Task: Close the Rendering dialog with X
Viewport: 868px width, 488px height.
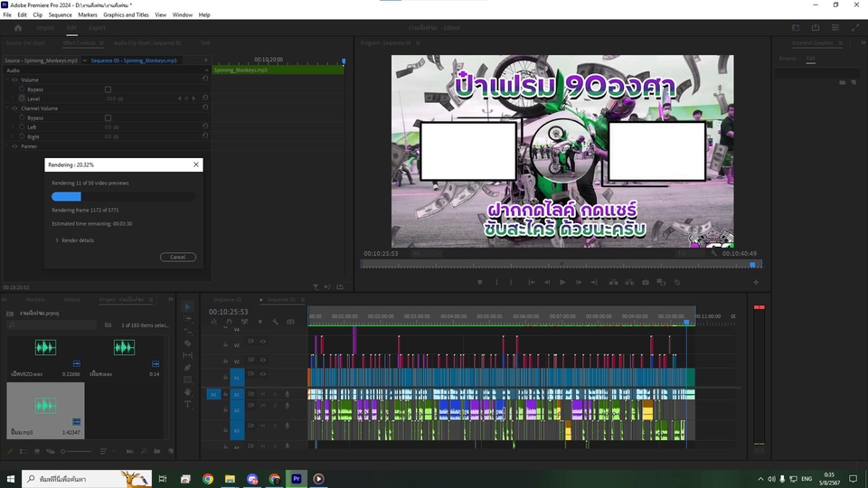Action: 196,164
